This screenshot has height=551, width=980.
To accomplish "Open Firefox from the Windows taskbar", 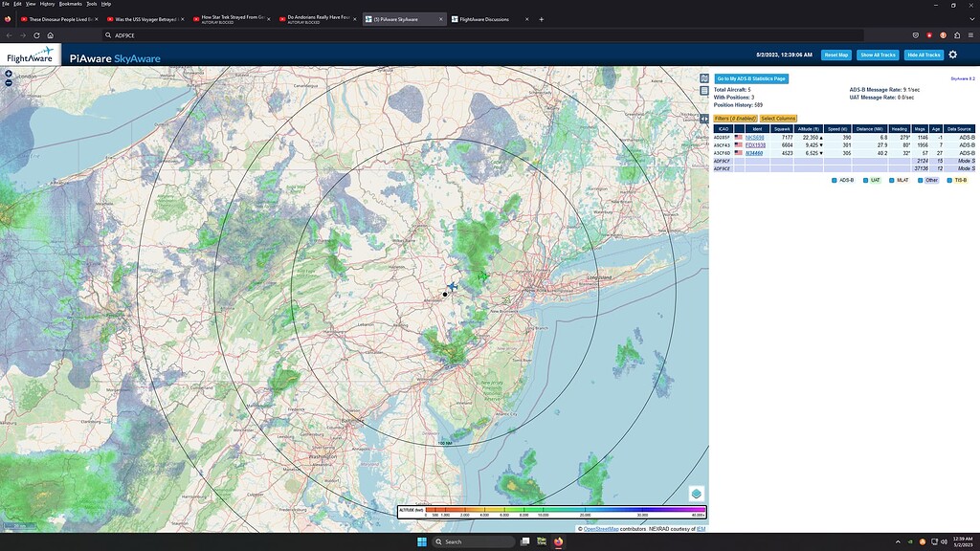I will tap(558, 541).
